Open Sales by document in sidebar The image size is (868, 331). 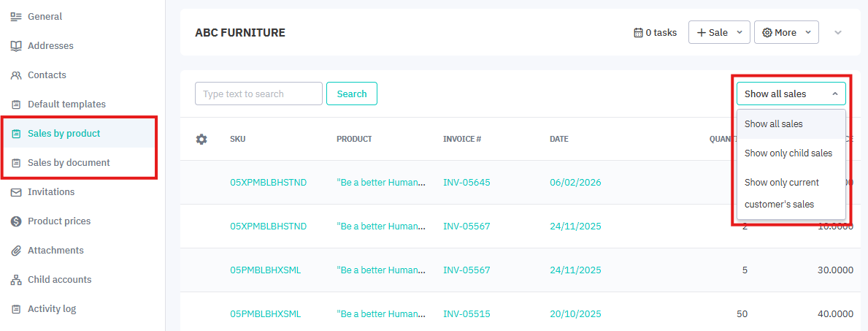click(69, 163)
